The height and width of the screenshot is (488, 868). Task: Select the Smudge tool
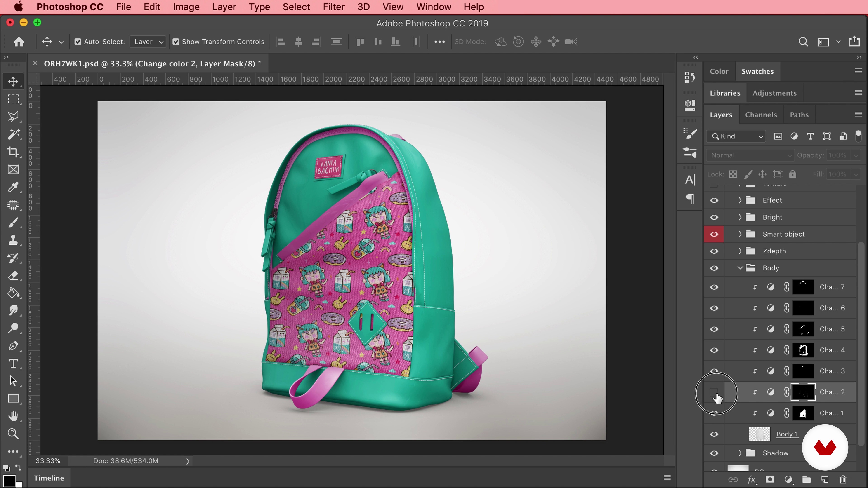pyautogui.click(x=13, y=310)
